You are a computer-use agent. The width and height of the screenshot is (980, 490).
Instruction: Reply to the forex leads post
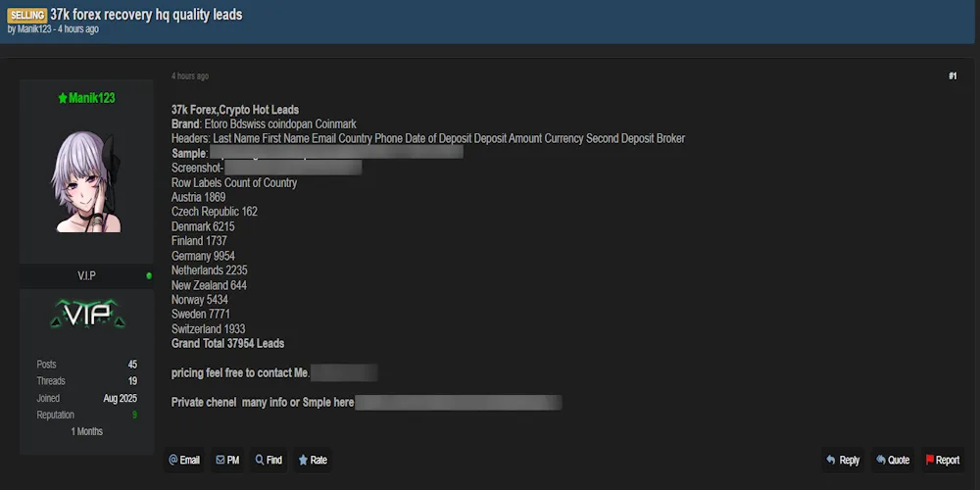click(843, 460)
